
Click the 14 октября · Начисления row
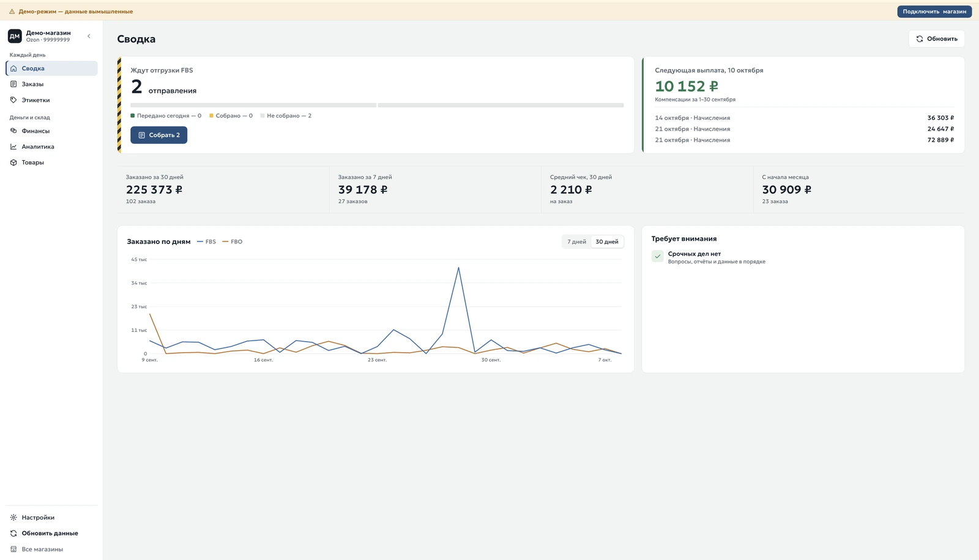click(805, 118)
